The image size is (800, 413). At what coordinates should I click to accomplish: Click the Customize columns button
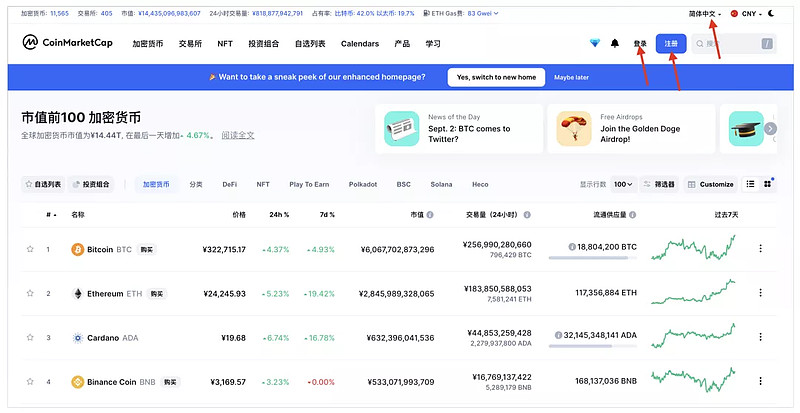[711, 184]
